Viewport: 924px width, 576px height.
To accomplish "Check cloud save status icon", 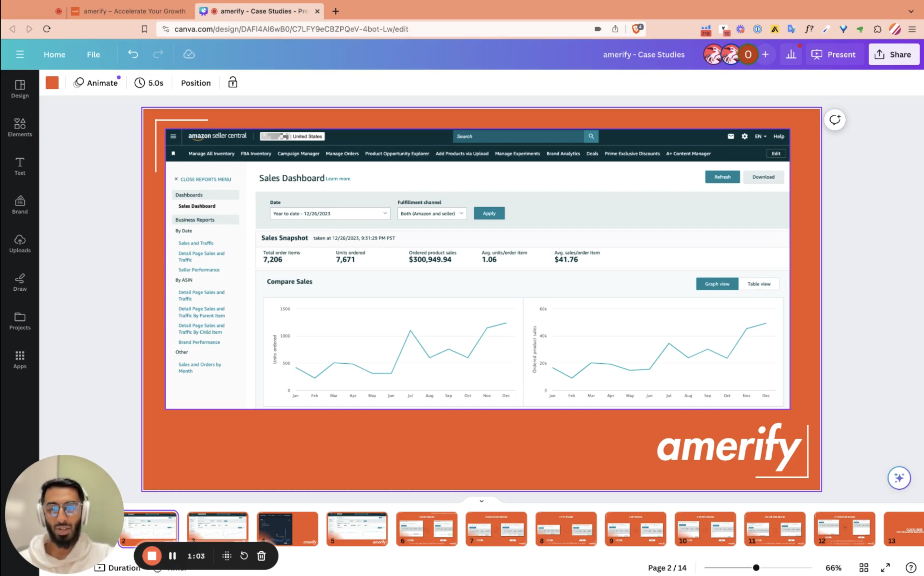I will [x=189, y=54].
